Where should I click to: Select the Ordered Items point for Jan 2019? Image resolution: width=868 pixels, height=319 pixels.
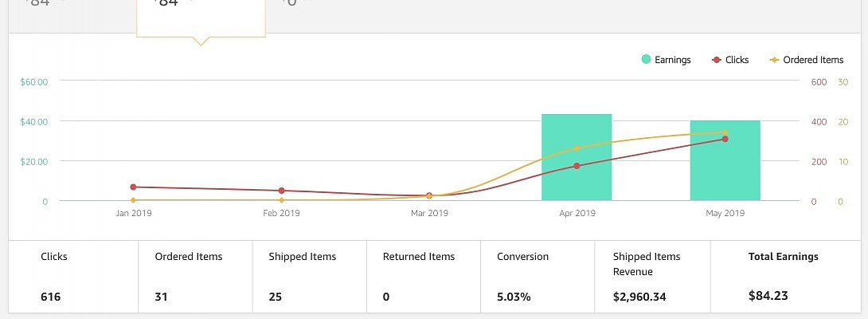133,200
